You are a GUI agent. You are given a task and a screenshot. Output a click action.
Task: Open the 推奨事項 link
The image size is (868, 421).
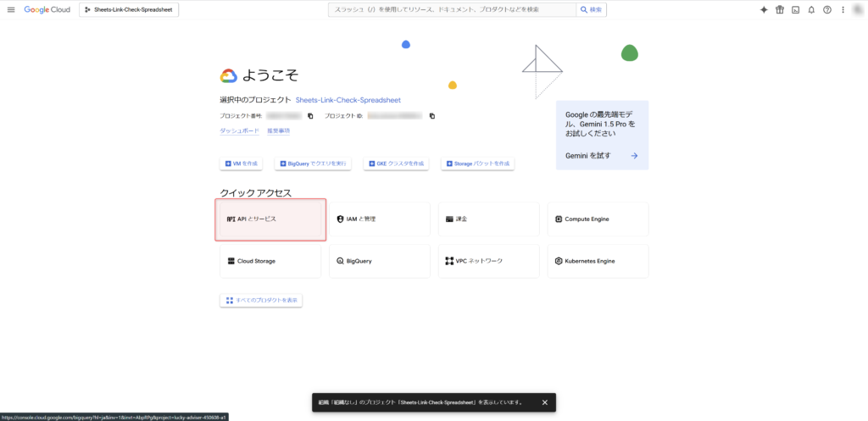pos(278,131)
